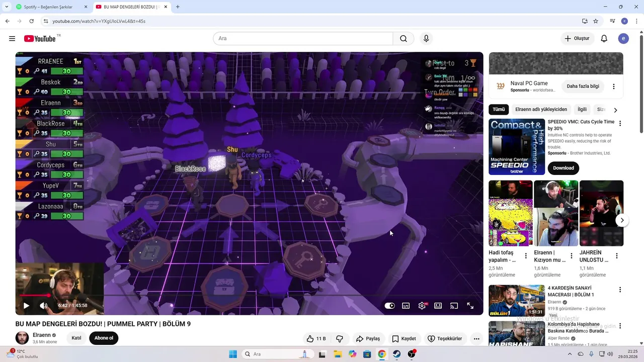Open options for Elraenn Kızıyon mu short

point(571,256)
